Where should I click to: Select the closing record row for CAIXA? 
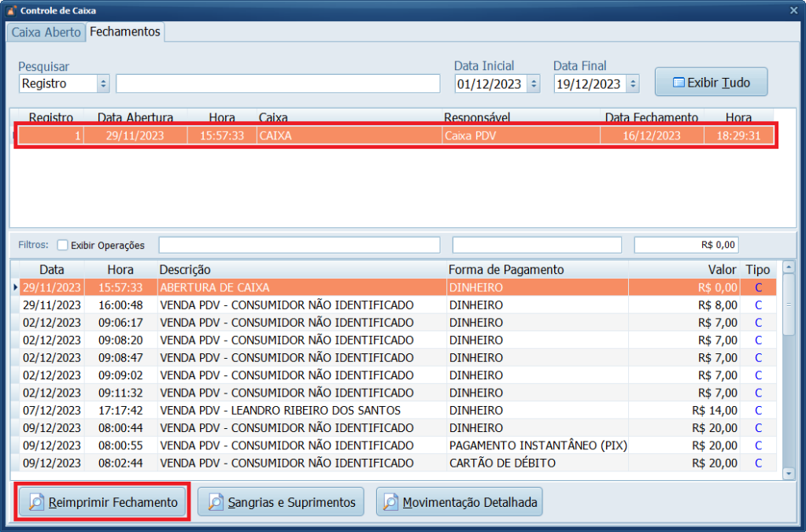coord(394,135)
